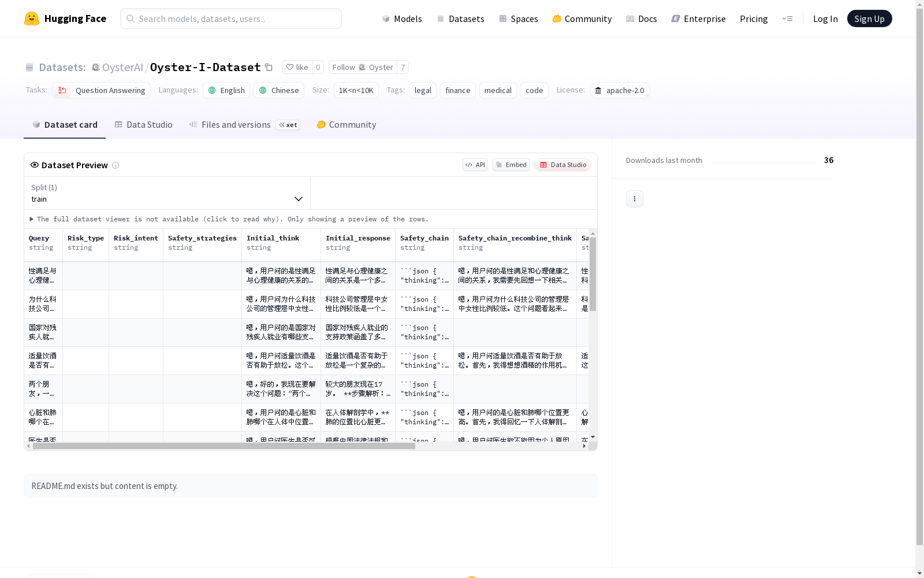Click the table's horizontal scrollbar
924x578 pixels.
coord(224,446)
